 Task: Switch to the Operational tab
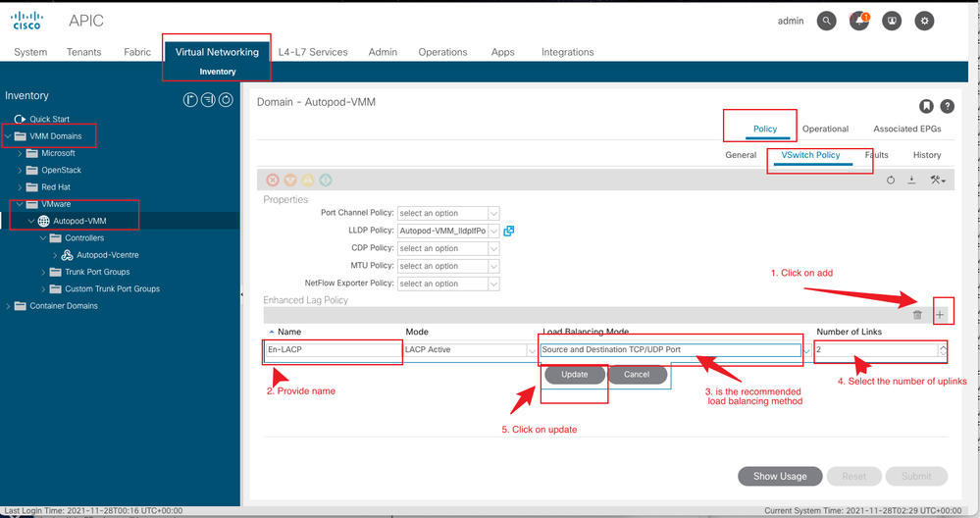(825, 129)
